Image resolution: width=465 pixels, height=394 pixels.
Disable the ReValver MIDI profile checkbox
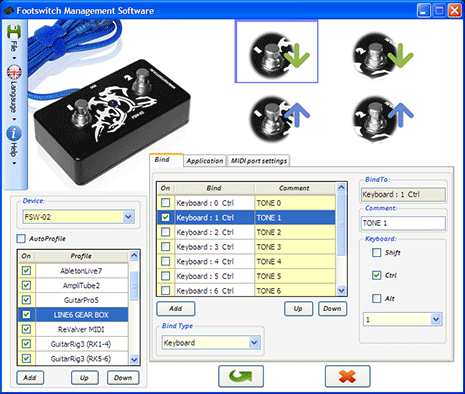(x=26, y=329)
